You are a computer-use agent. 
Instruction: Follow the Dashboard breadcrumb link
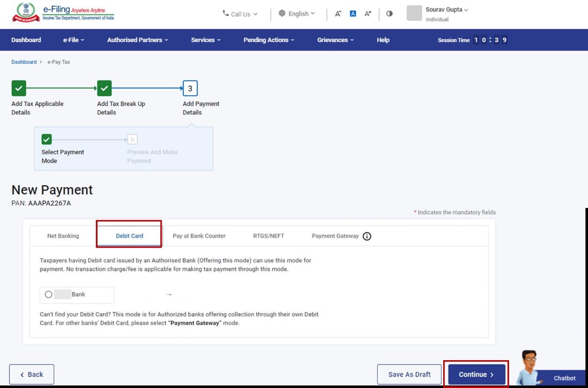[x=24, y=62]
